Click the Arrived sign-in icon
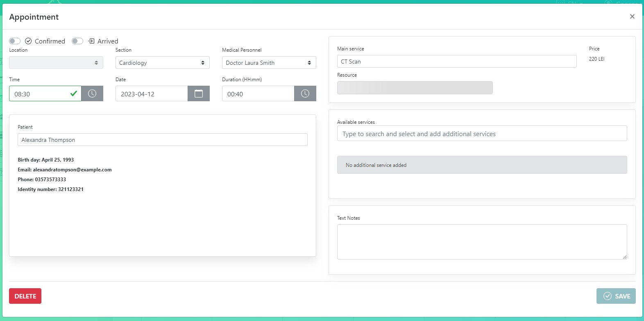Viewport: 644px width, 321px height. point(91,41)
